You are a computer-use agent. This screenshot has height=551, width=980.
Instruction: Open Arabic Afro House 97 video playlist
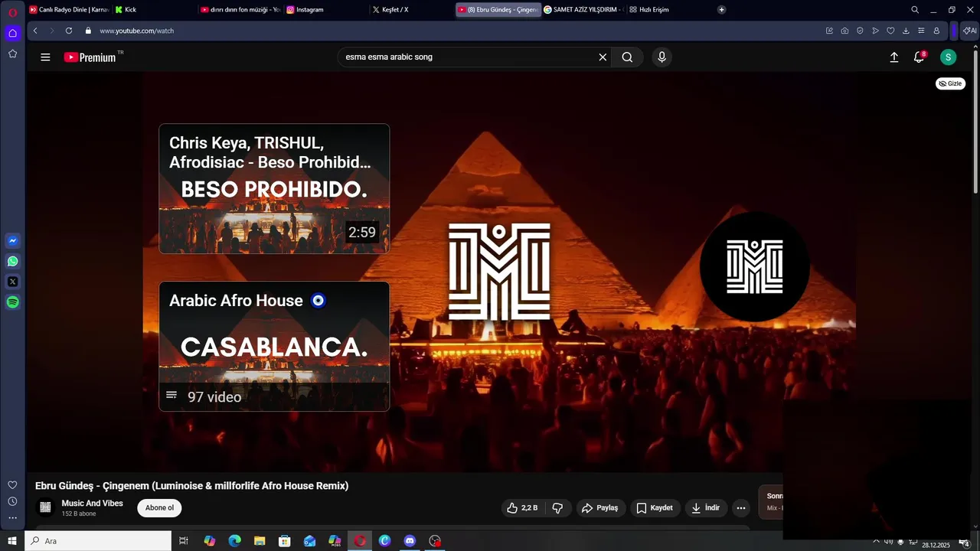tap(274, 346)
